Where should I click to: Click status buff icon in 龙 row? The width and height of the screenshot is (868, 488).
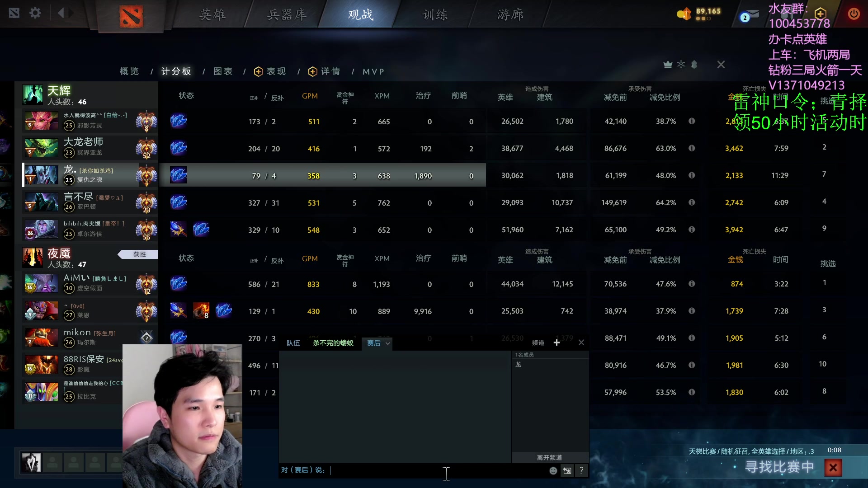point(179,175)
